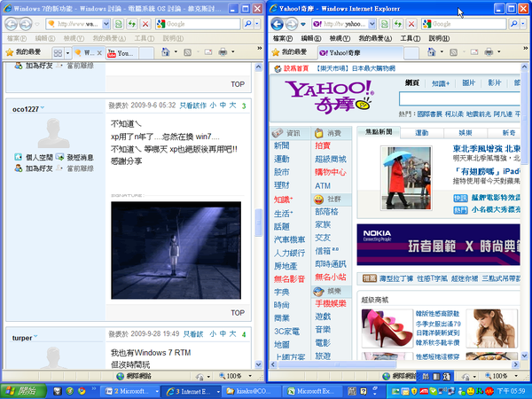
Task: Open a new tab in the Yahoo IE window
Action: pos(411,53)
